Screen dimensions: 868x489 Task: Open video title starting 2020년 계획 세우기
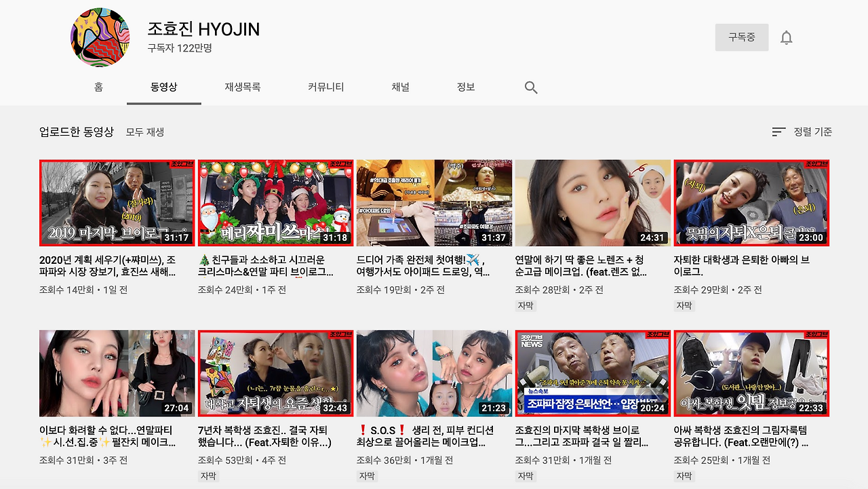click(x=108, y=266)
